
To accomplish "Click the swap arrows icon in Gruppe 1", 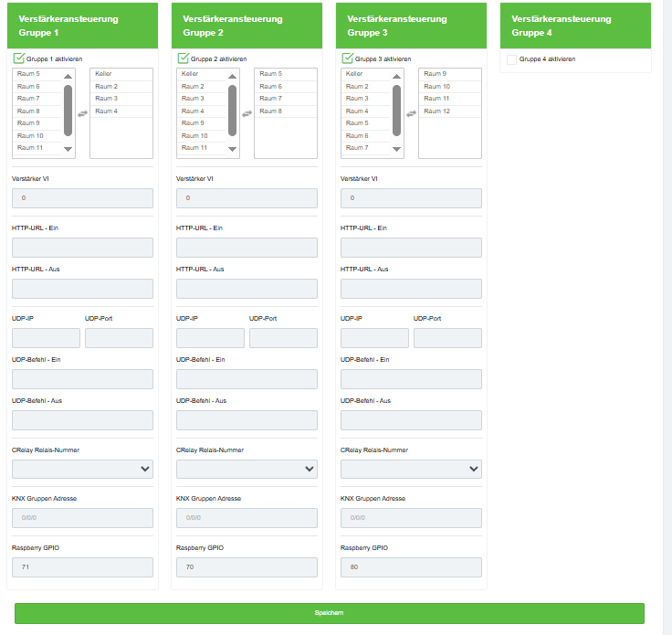I will click(x=82, y=113).
